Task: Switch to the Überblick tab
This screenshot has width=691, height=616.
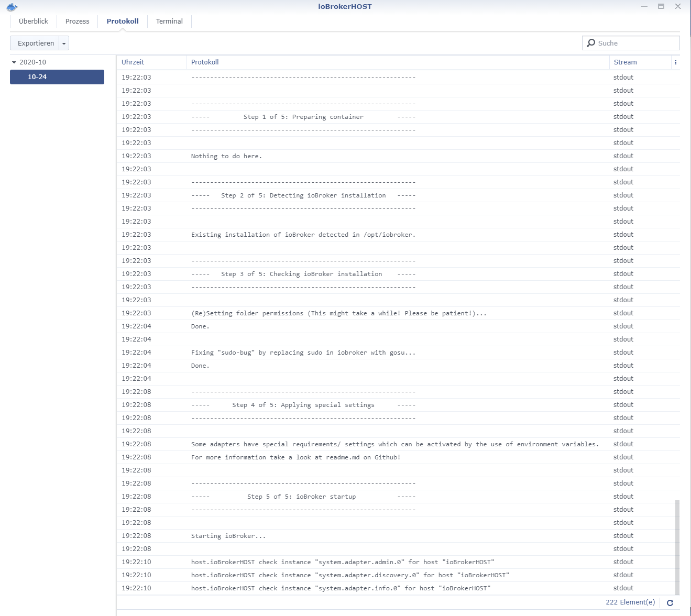Action: (x=34, y=21)
